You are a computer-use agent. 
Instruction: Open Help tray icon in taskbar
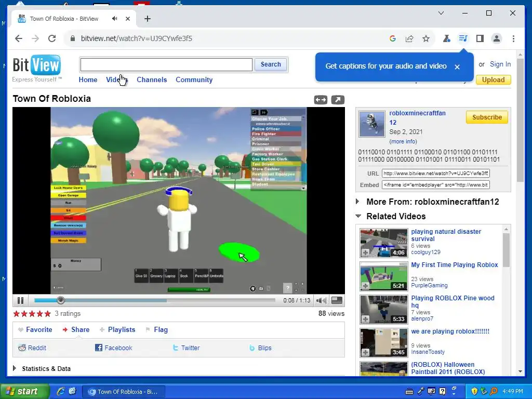click(x=443, y=392)
